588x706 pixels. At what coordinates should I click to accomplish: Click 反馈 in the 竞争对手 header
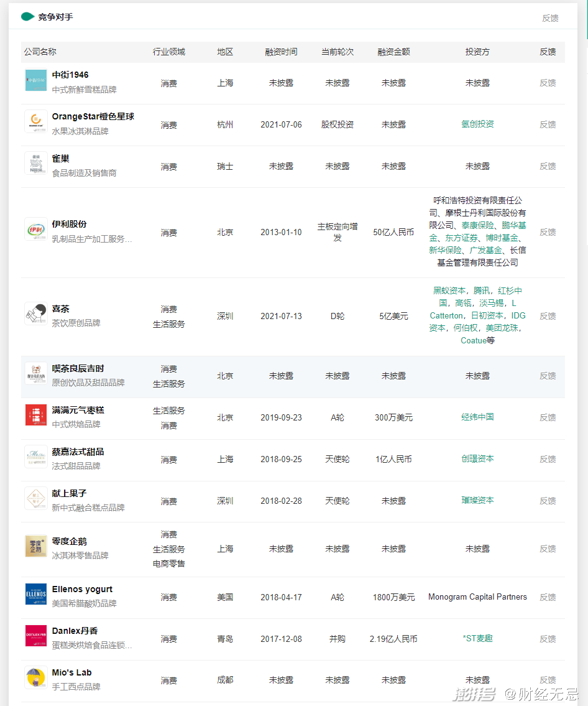pos(550,18)
